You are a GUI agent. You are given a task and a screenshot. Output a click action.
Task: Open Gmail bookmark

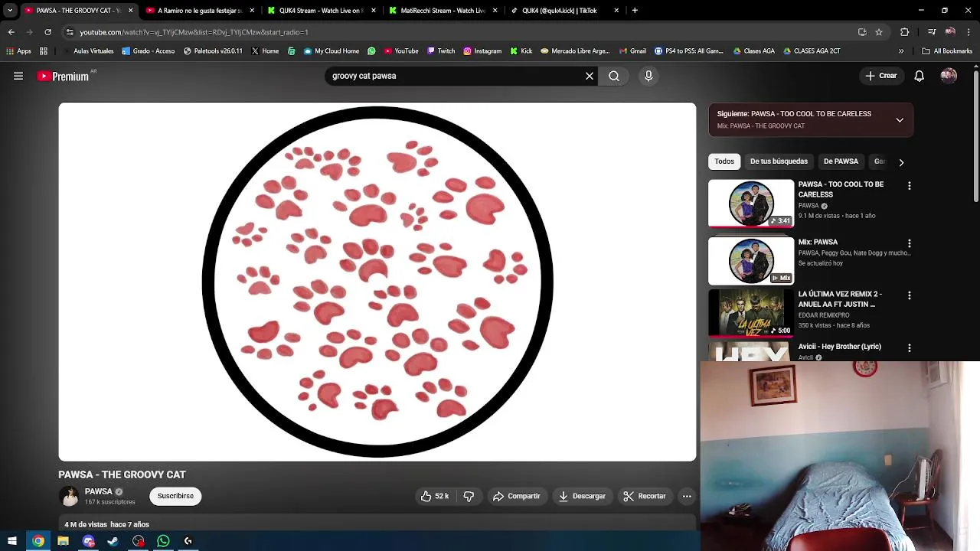632,51
